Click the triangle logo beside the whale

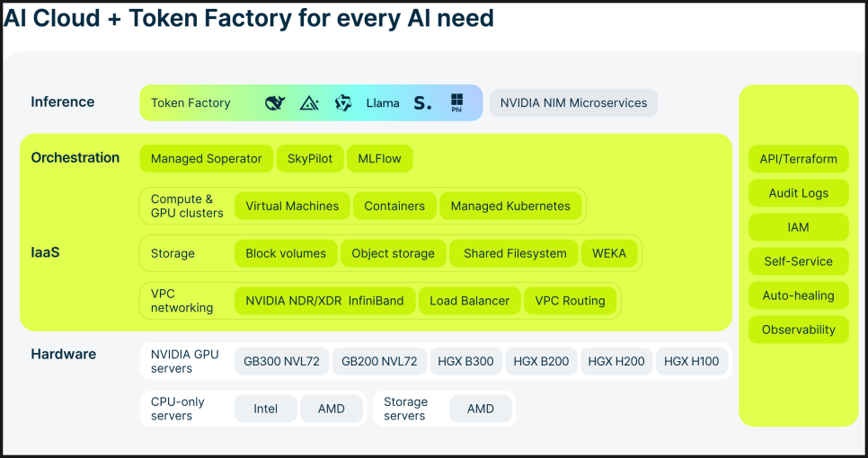tap(309, 103)
